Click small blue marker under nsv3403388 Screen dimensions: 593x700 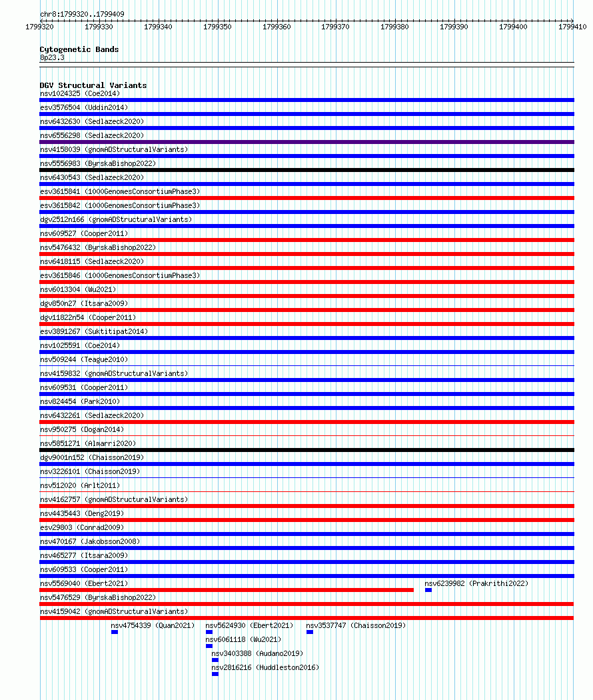[x=215, y=660]
